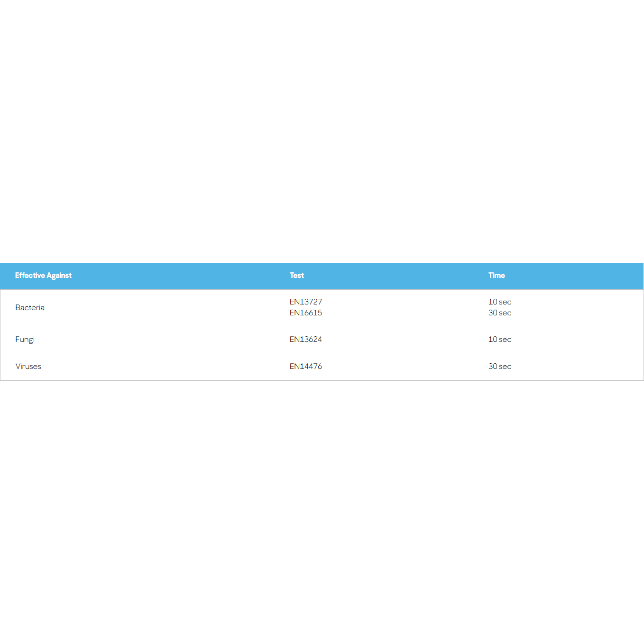The width and height of the screenshot is (644, 644).
Task: Select the Bacteria cell in the table
Action: pyautogui.click(x=30, y=308)
